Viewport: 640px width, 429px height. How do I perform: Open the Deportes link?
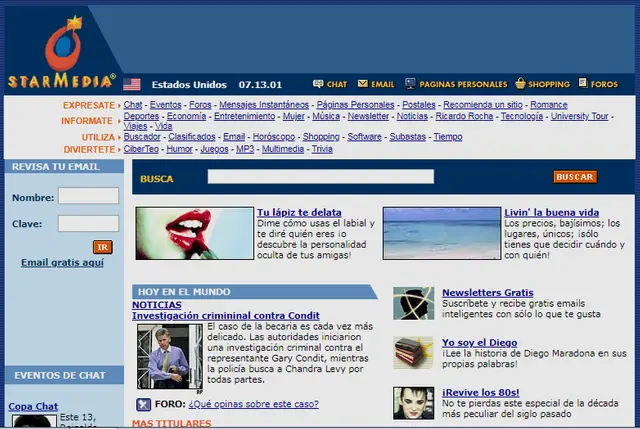[x=141, y=116]
